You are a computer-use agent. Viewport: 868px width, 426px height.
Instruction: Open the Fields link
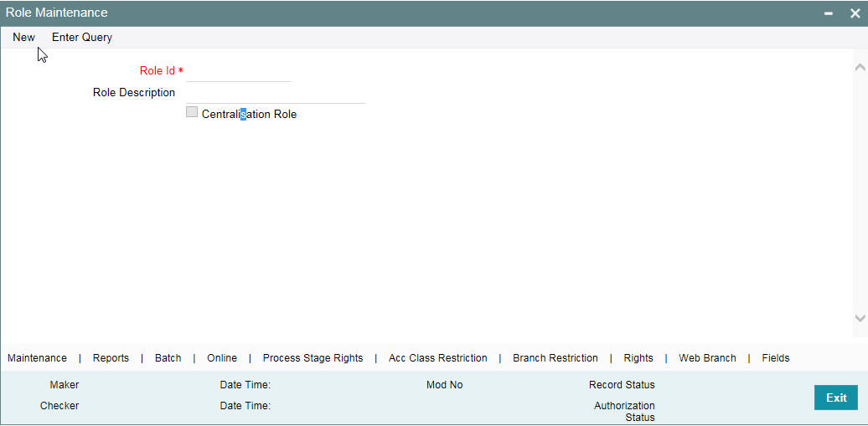[776, 358]
